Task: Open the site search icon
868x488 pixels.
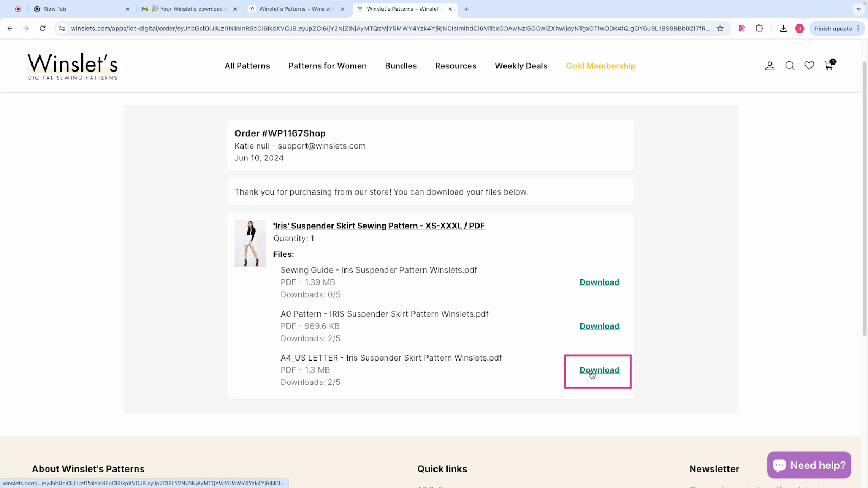Action: pyautogui.click(x=790, y=66)
